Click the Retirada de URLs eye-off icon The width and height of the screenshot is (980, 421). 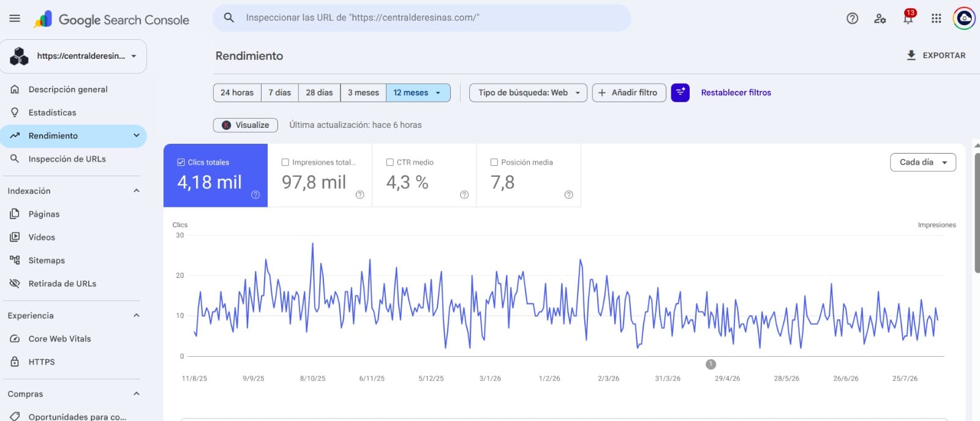pyautogui.click(x=15, y=283)
